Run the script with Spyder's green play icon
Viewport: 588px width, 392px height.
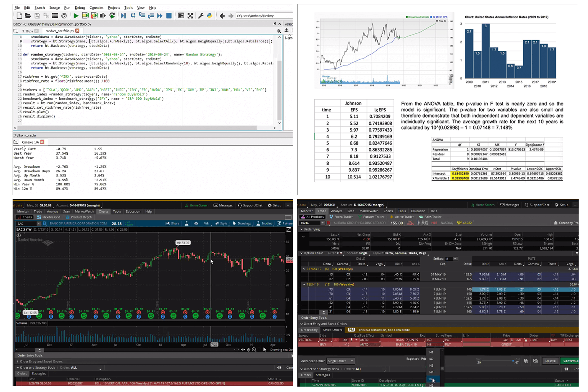[76, 16]
